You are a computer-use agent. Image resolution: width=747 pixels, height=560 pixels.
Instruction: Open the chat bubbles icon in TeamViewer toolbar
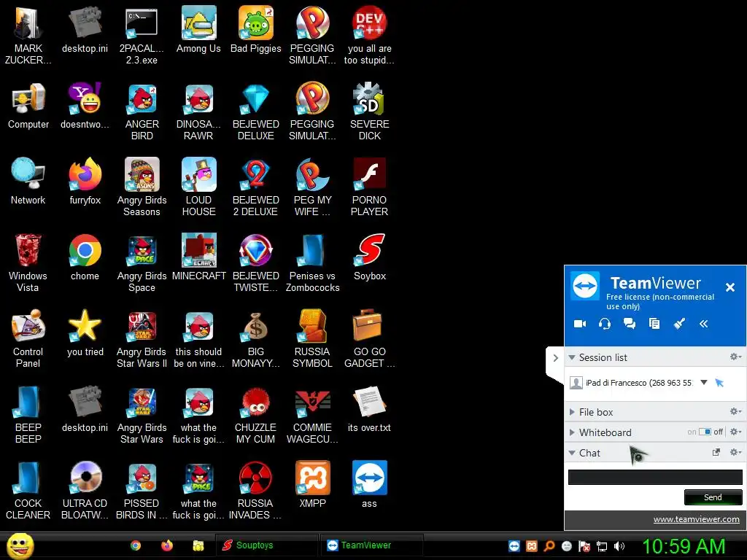(x=630, y=324)
